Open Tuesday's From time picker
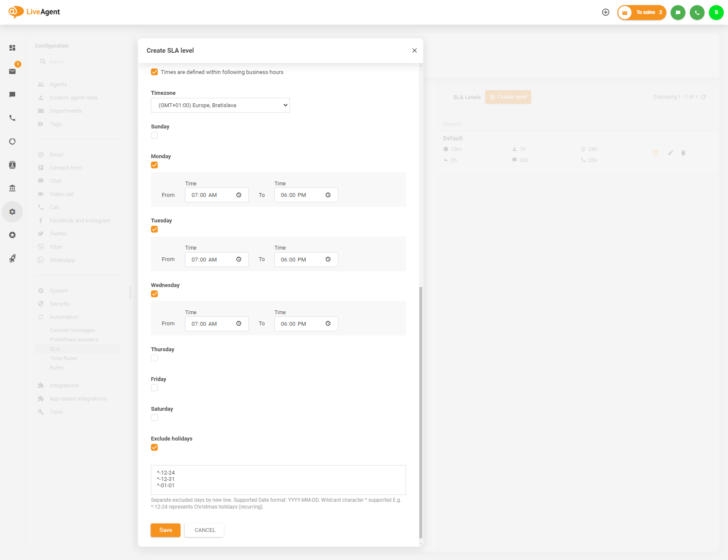 (x=239, y=259)
